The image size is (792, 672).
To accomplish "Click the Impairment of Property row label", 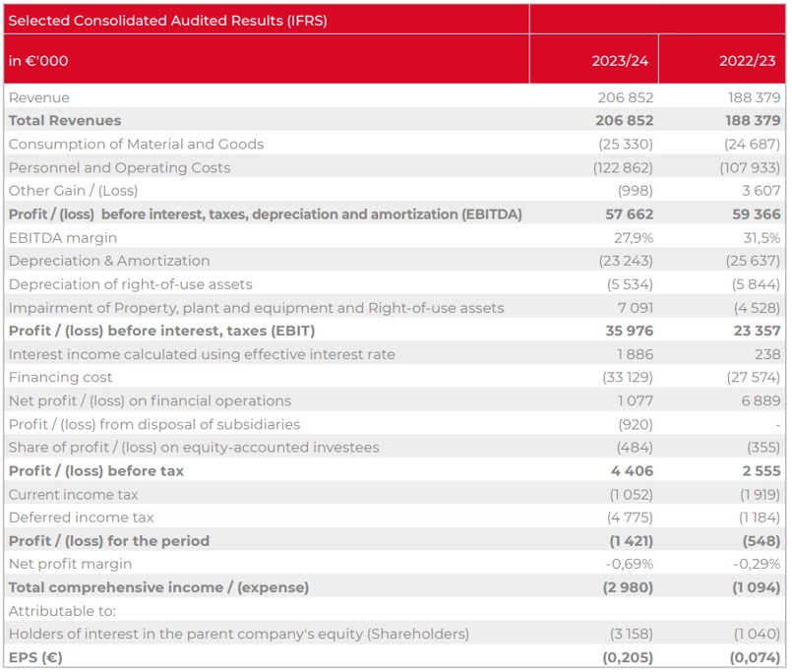I will coord(257,308).
